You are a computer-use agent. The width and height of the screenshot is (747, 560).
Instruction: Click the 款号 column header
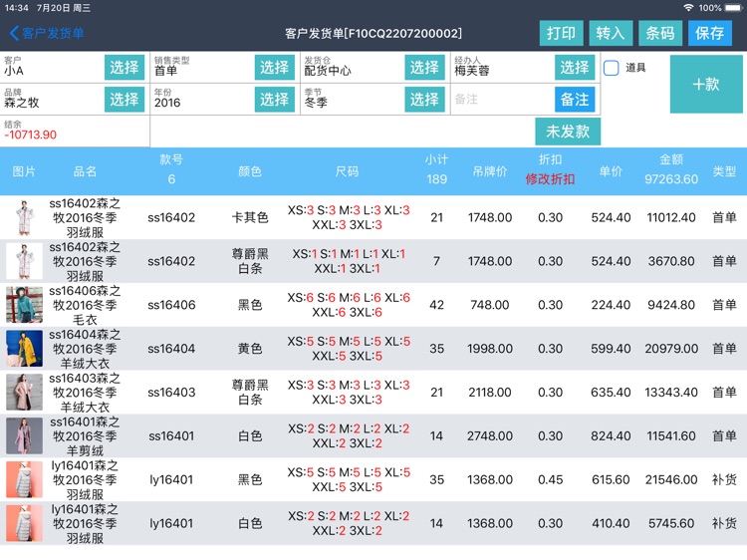point(171,159)
